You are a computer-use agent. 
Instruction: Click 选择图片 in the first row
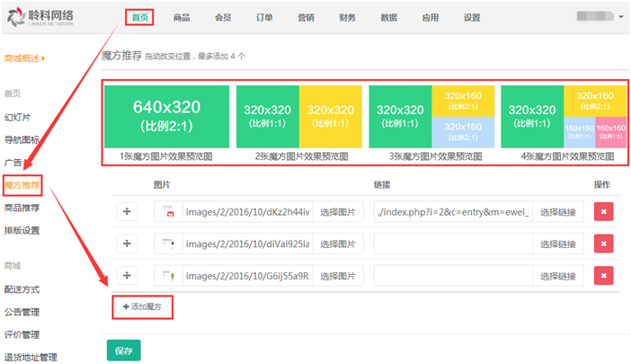pyautogui.click(x=338, y=213)
